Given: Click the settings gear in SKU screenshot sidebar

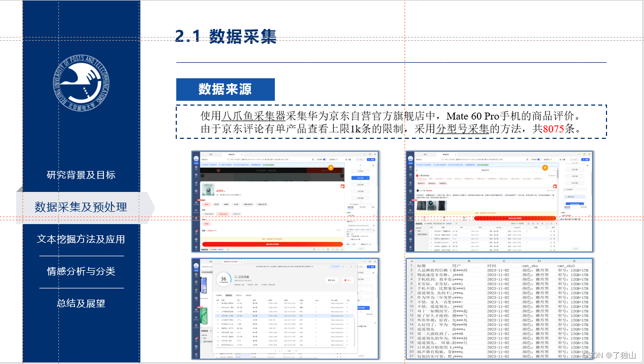Looking at the screenshot, I should (x=196, y=247).
